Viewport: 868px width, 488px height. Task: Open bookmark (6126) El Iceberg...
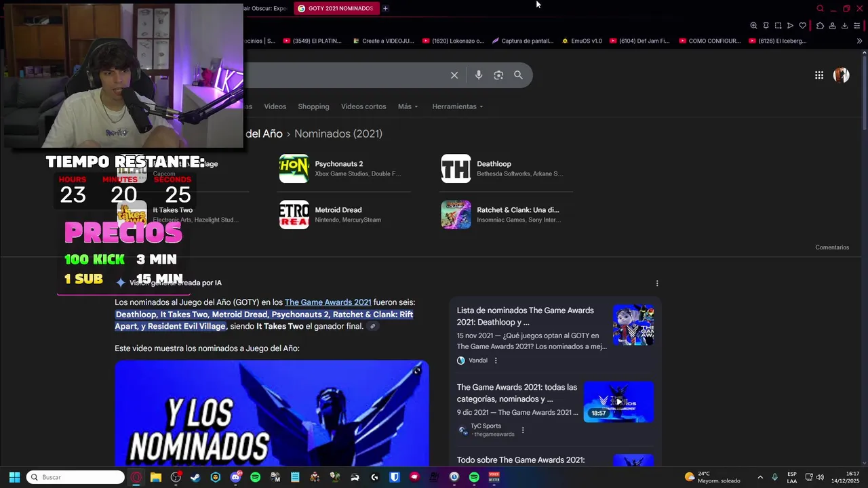coord(778,41)
